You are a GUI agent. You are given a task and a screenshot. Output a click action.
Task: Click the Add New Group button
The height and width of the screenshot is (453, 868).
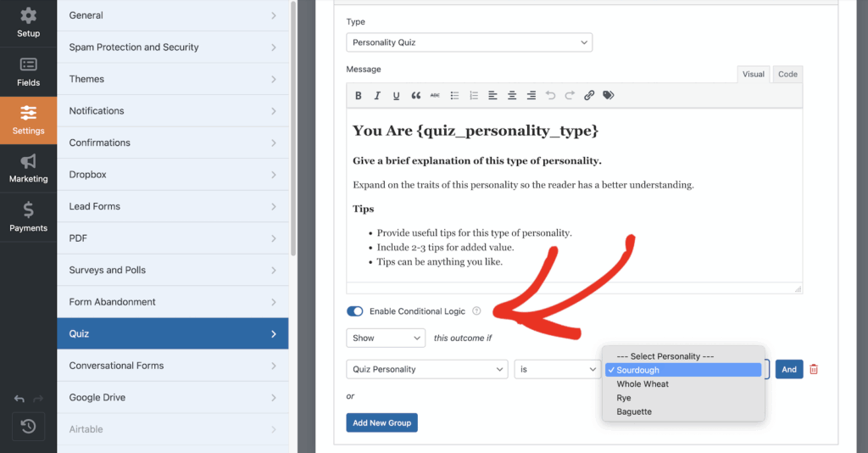(x=381, y=422)
